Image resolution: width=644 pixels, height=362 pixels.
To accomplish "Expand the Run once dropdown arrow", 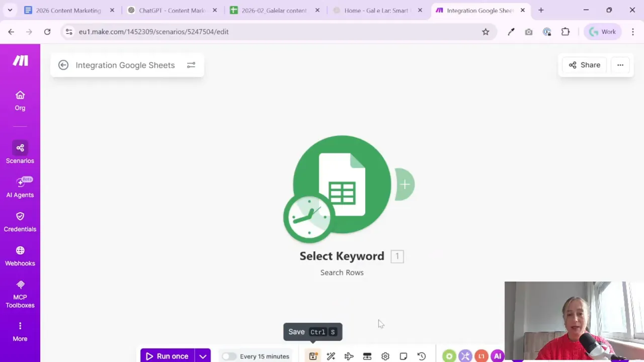I will [x=203, y=356].
